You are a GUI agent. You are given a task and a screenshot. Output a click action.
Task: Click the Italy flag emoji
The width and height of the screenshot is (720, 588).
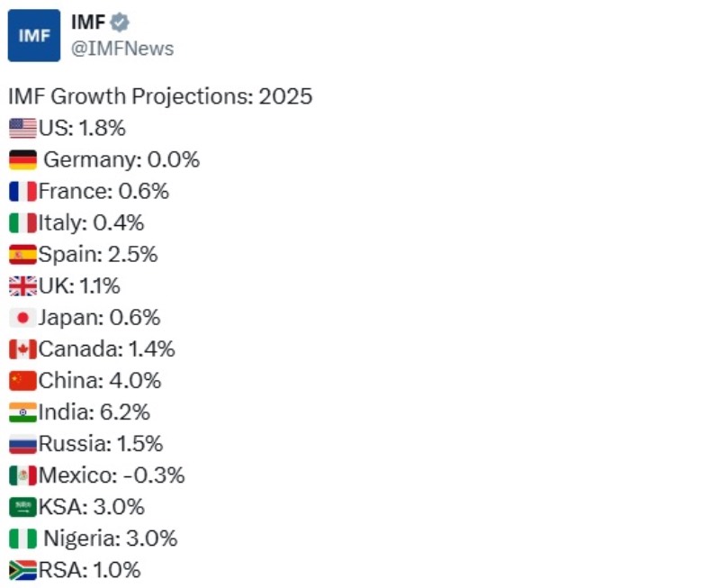pos(23,222)
